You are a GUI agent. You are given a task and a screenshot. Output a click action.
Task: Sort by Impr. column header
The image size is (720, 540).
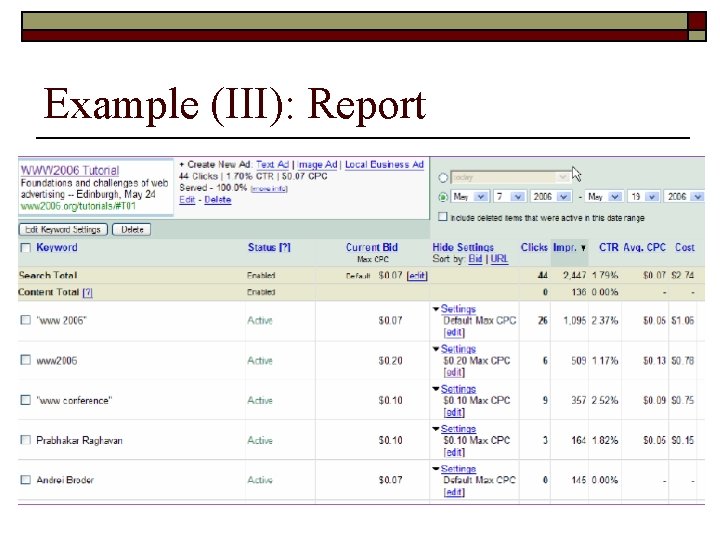tap(569, 247)
